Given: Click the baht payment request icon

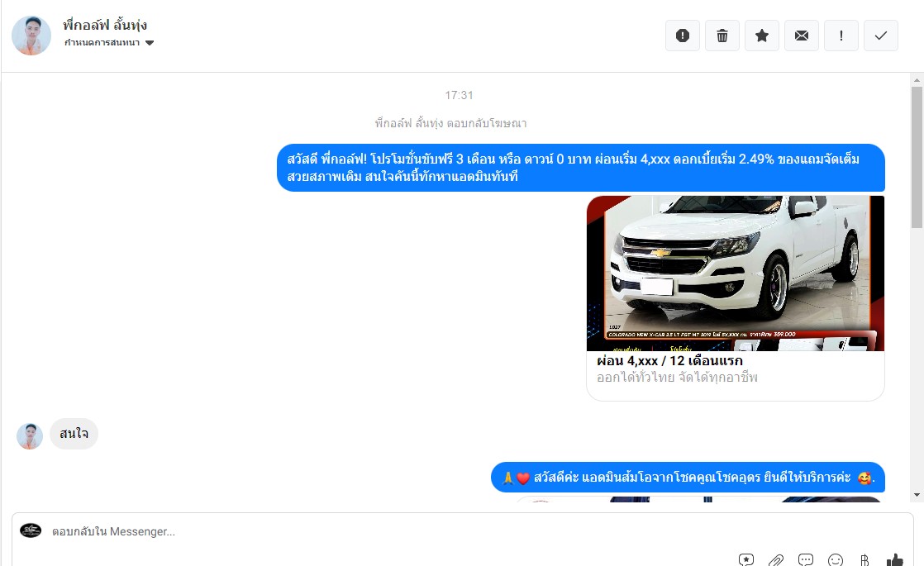Looking at the screenshot, I should click(x=864, y=559).
